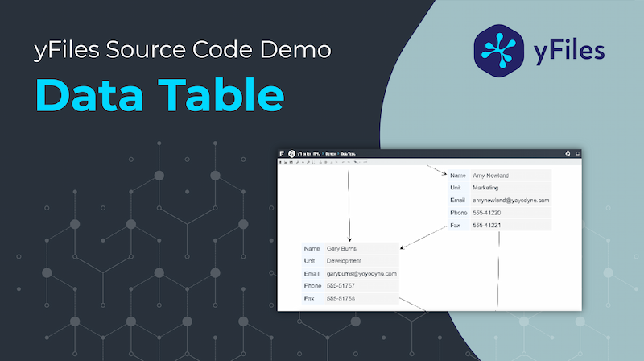This screenshot has height=361, width=644.
Task: Click the round yFiles logo in demo header
Action: click(x=291, y=153)
